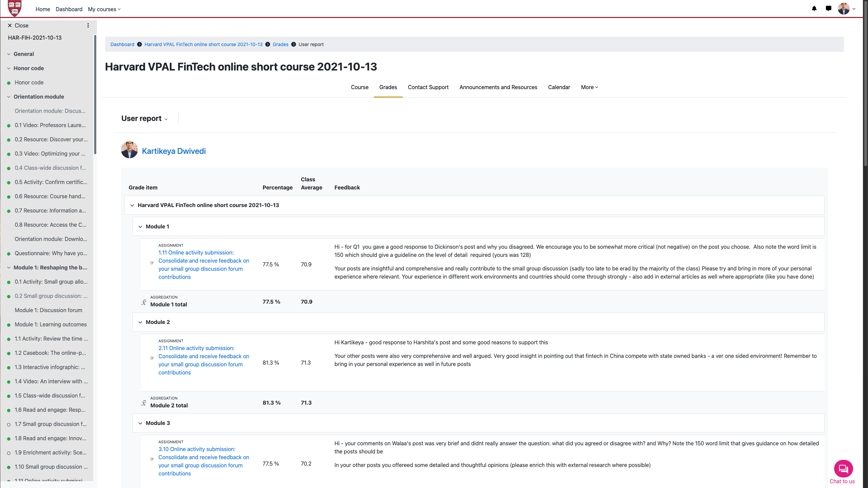Toggle completion circle for 1.7 Small group discussion

9,425
